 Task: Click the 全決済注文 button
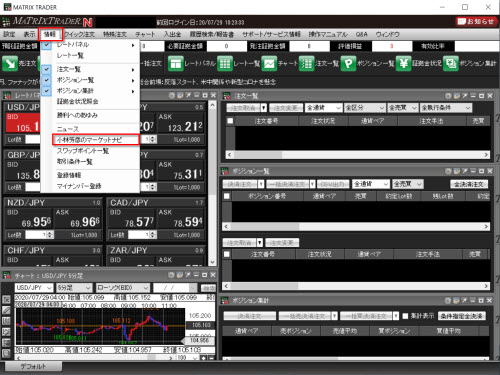469,184
